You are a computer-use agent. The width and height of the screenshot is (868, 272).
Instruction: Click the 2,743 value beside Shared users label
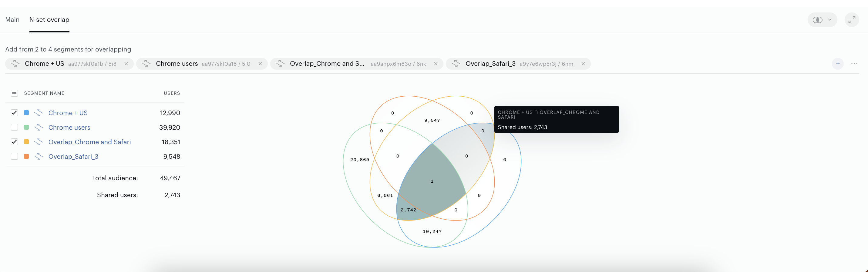click(x=172, y=195)
